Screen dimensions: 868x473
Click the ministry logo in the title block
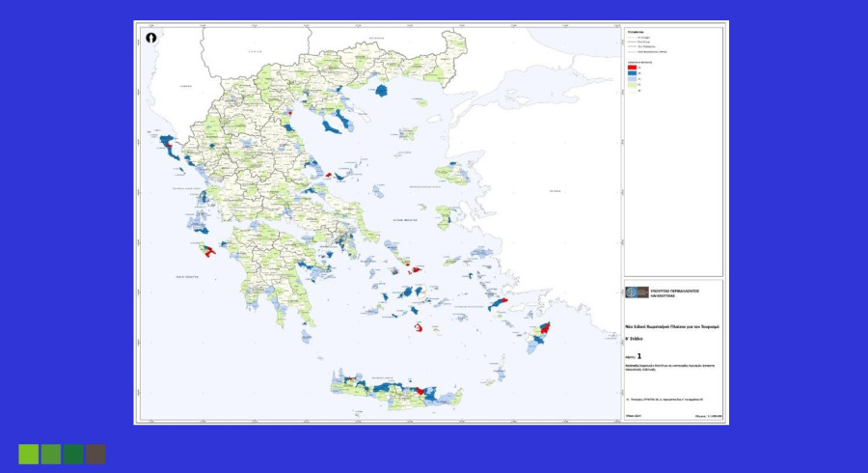click(637, 292)
